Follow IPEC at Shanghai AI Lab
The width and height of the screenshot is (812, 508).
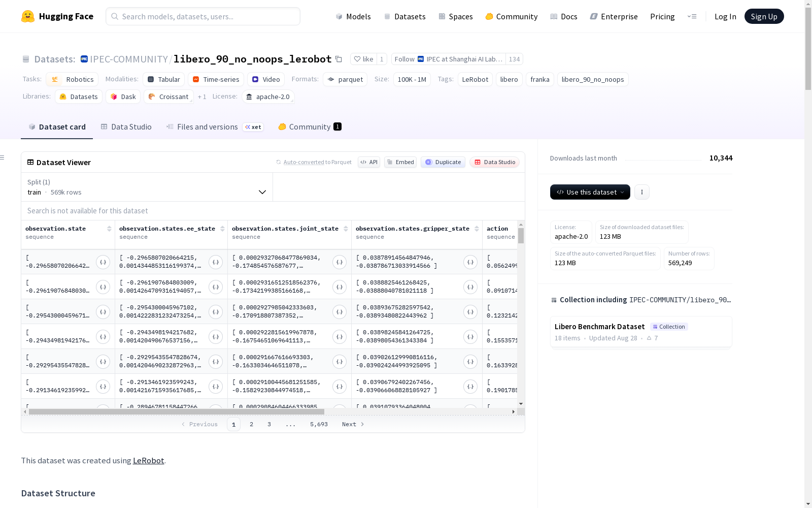(x=449, y=59)
